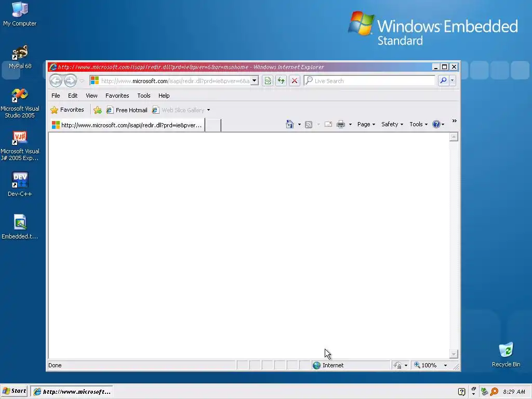532x399 pixels.
Task: Open the recent pages dropdown arrow
Action: pyautogui.click(x=82, y=81)
